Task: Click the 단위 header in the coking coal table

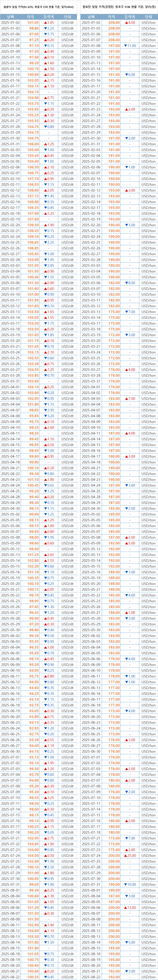Action: 149,17
